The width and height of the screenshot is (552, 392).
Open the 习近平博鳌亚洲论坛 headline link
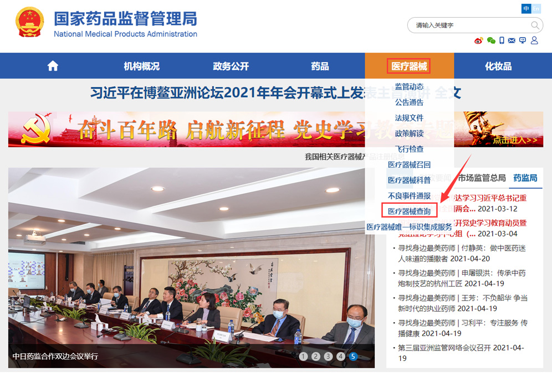pos(275,93)
